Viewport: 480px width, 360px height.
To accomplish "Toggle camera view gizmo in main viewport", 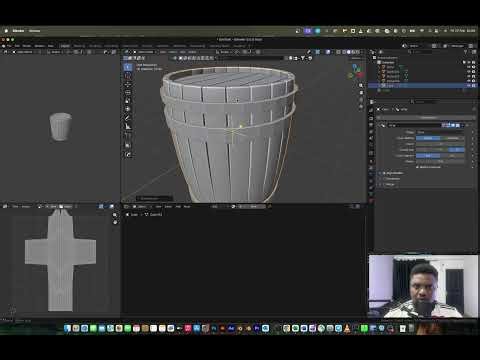I will (361, 100).
